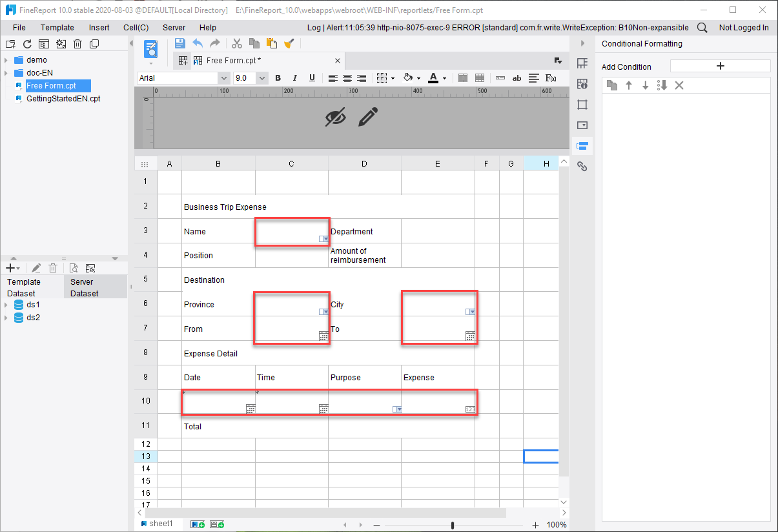Screen dimensions: 778x532
Task: Add a condition with the plus button
Action: pos(720,65)
